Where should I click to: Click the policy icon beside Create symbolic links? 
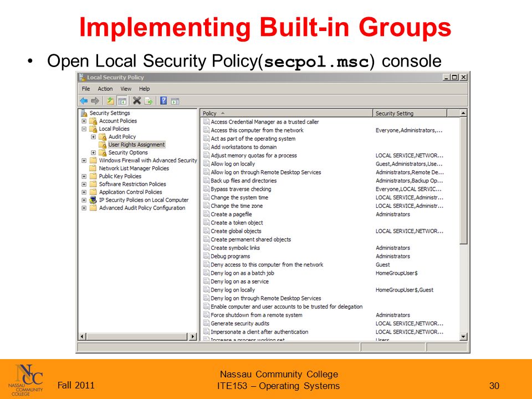point(206,248)
